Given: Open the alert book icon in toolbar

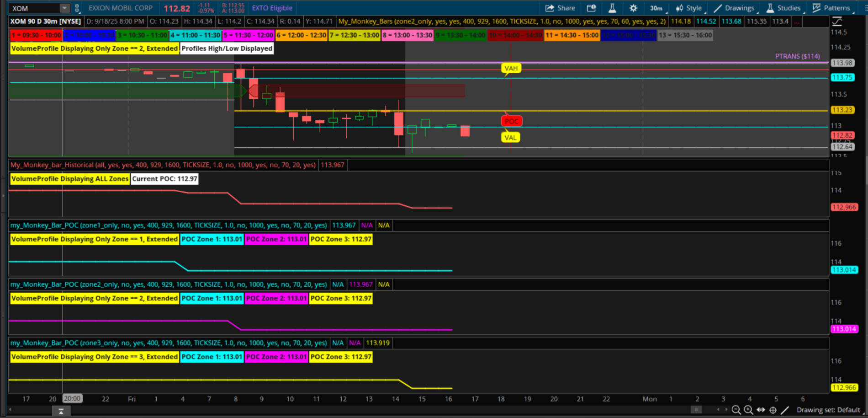Looking at the screenshot, I should coord(591,8).
